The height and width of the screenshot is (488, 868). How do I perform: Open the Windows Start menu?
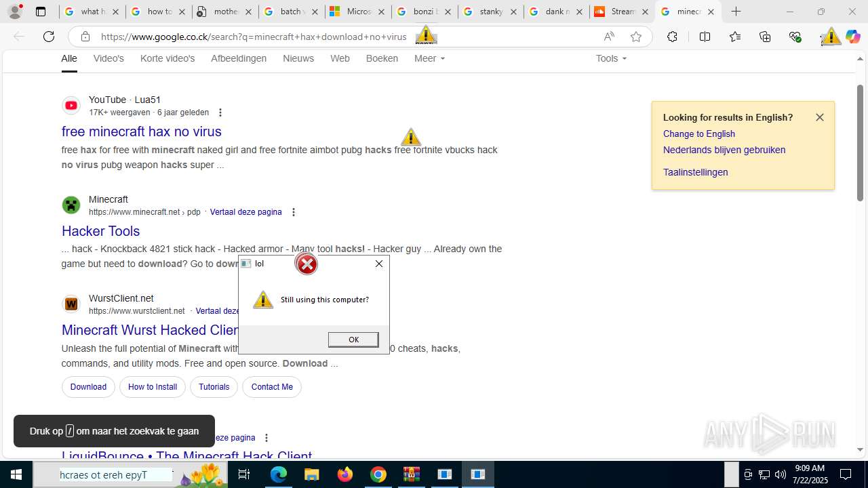[16, 474]
